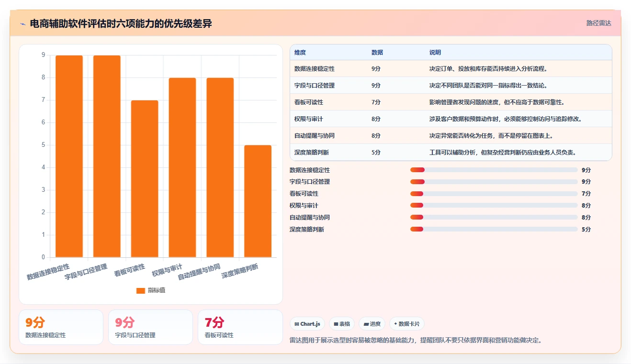The height and width of the screenshot is (364, 631).
Task: Select the 数据连接稳定性 table row cell
Action: pos(315,69)
